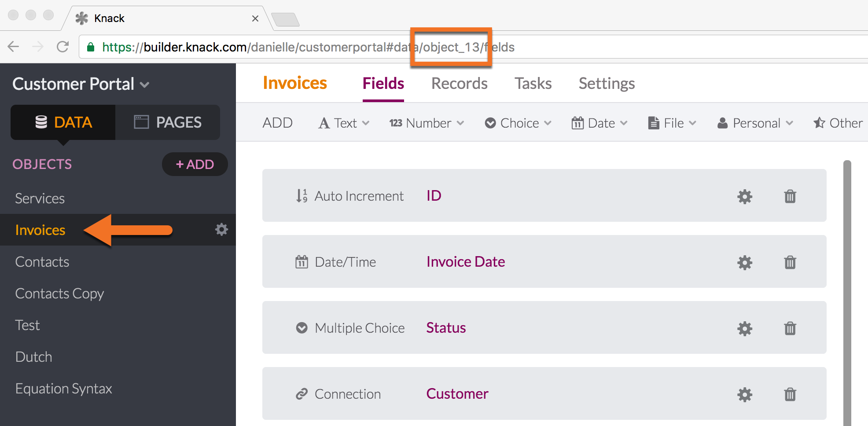This screenshot has width=868, height=426.
Task: Open the Customer Portal app dropdown
Action: pos(81,84)
